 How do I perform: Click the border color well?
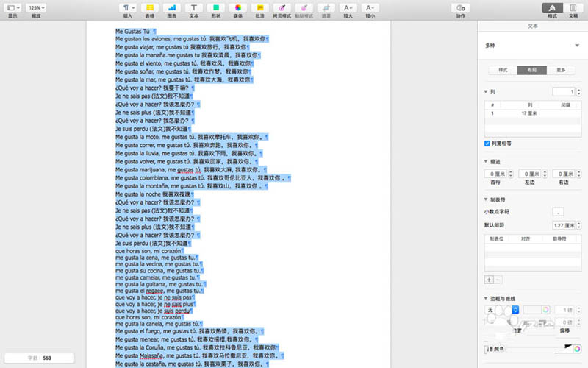532,309
